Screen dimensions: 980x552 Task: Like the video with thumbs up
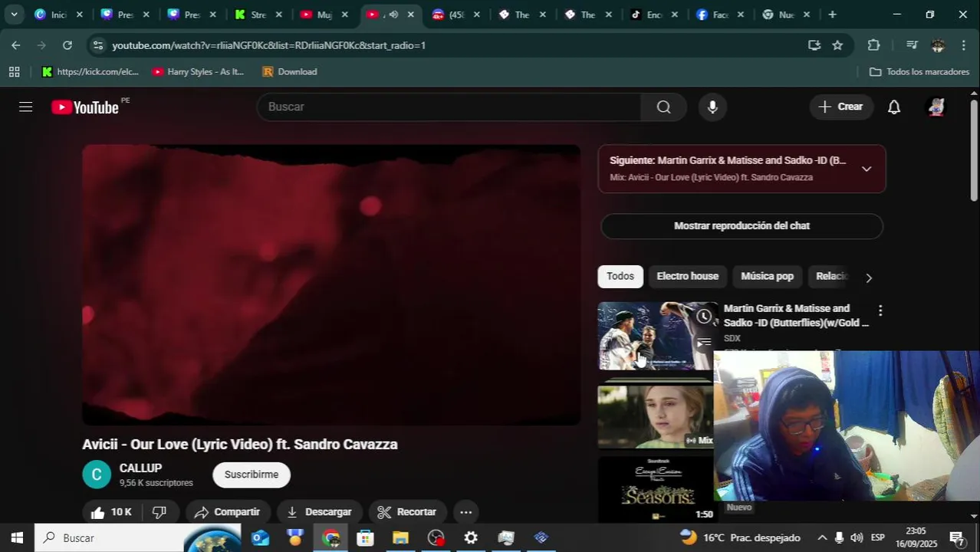111,512
